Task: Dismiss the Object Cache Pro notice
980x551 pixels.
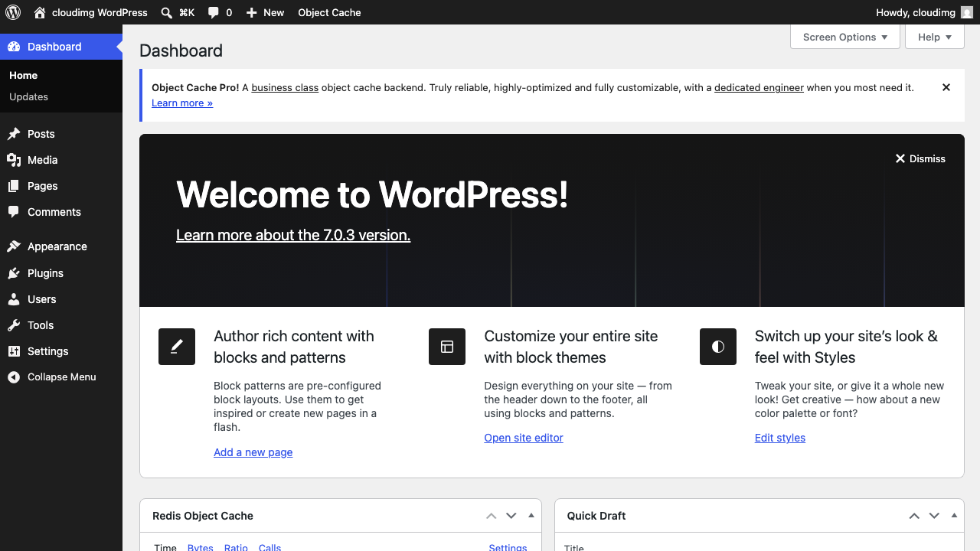Action: click(x=946, y=87)
